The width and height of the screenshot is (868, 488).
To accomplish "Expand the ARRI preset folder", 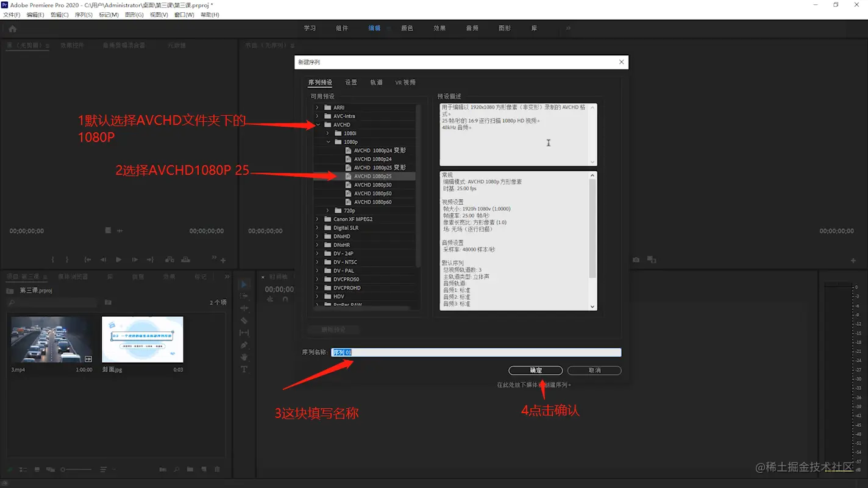I will point(317,107).
